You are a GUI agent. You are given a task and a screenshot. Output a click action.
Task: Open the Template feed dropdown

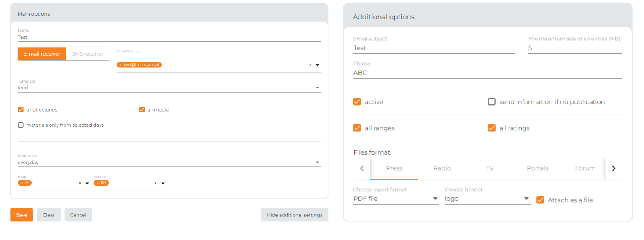tap(169, 88)
